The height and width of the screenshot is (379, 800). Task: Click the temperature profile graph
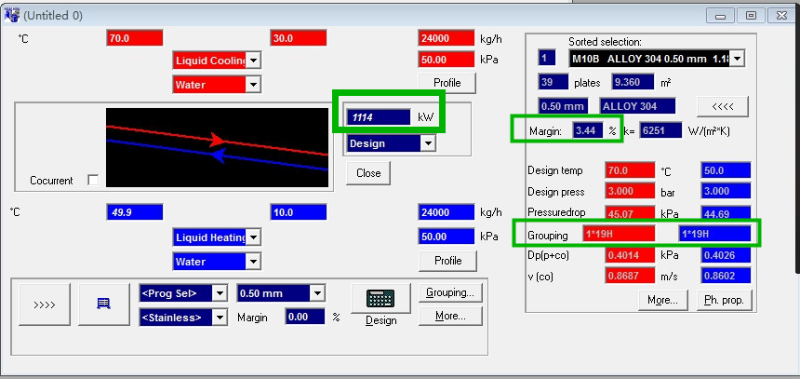pyautogui.click(x=217, y=147)
